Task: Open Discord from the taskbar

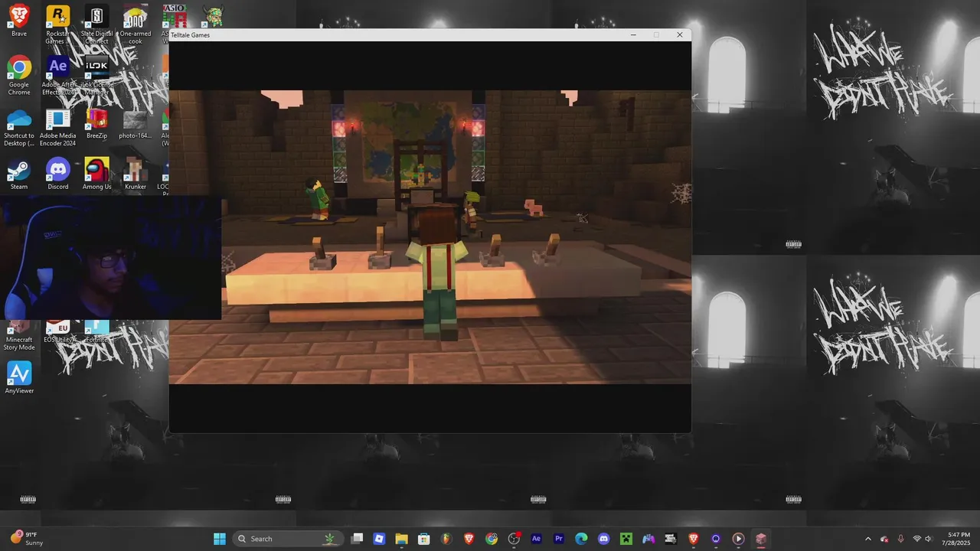Action: [603, 539]
